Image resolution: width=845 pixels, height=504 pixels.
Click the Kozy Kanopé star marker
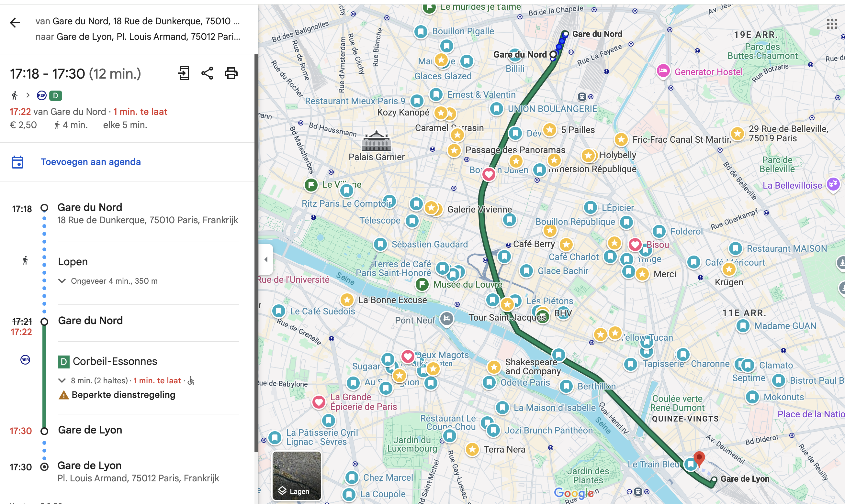pyautogui.click(x=441, y=113)
